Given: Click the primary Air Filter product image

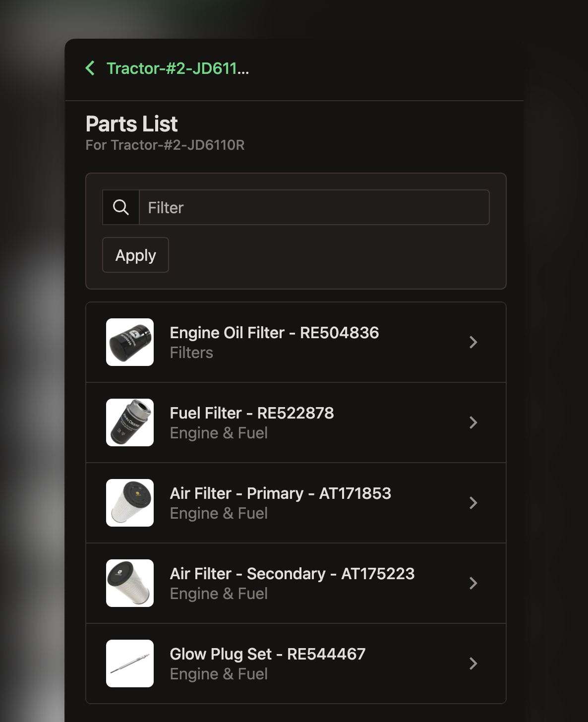Looking at the screenshot, I should 129,503.
